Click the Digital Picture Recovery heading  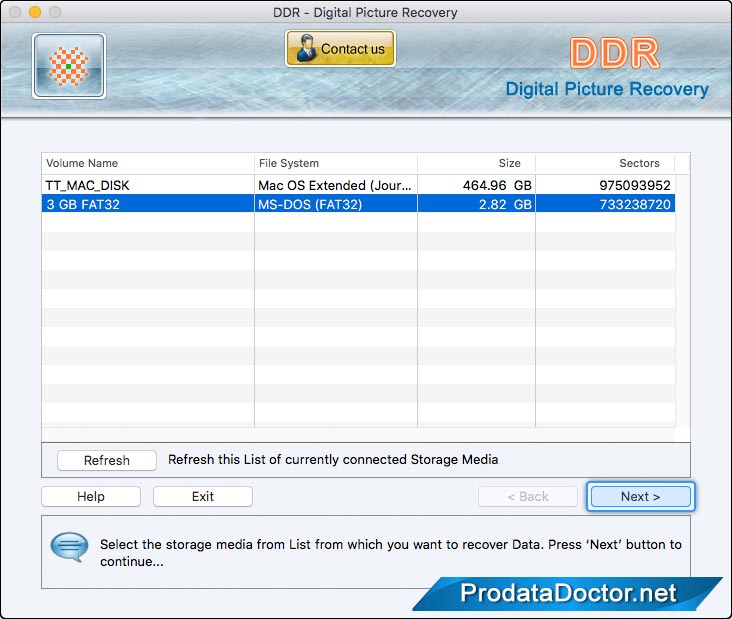point(607,89)
